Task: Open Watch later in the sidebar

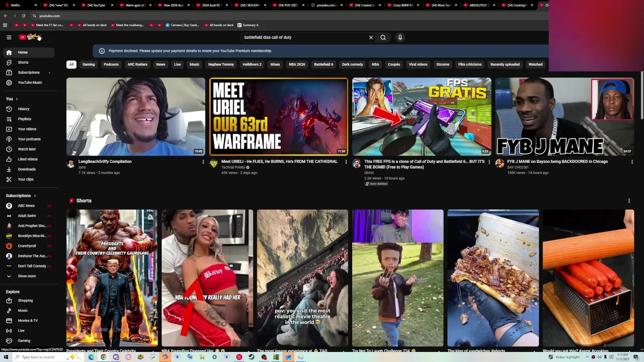Action: coord(29,149)
